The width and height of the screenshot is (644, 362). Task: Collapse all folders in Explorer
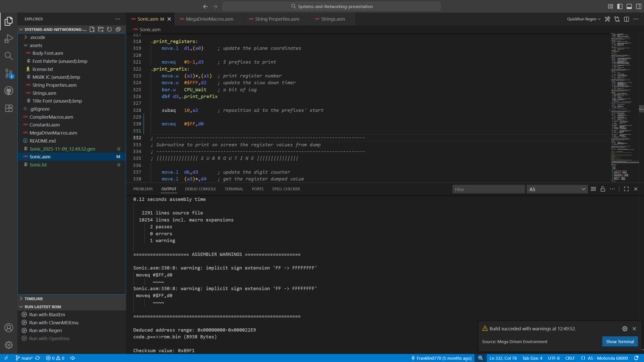118,29
